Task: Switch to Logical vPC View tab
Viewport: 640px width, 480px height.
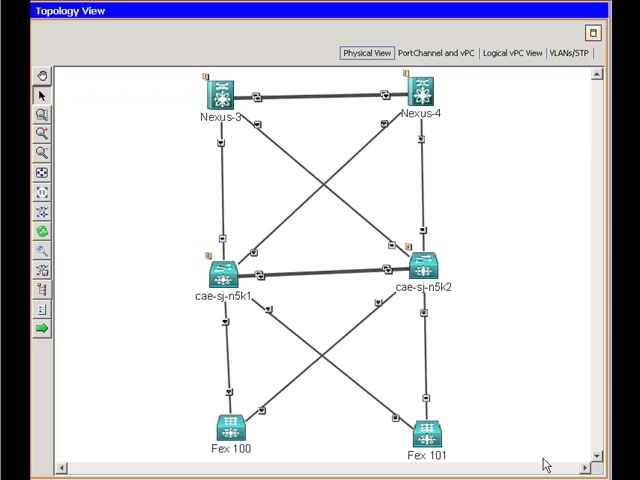Action: tap(512, 53)
